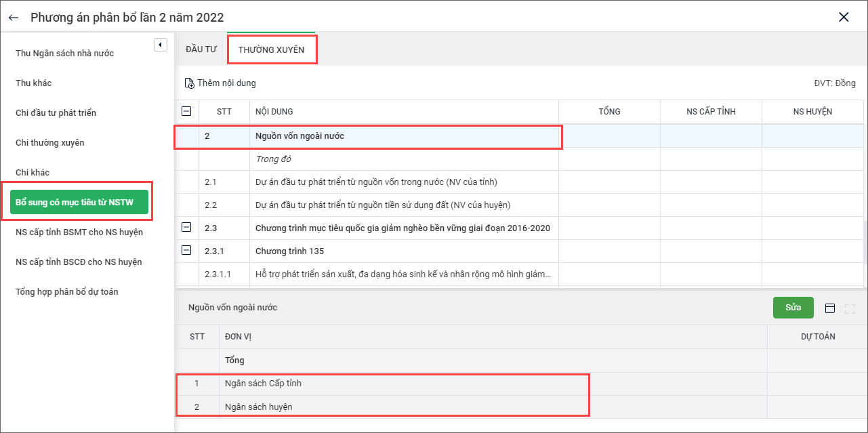
Task: Collapse all rows via header minus box
Action: [x=186, y=111]
